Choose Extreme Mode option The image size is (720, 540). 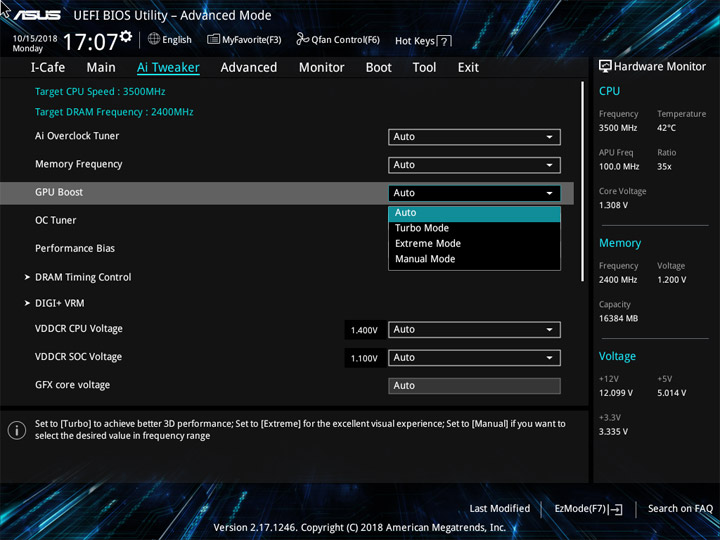point(474,244)
